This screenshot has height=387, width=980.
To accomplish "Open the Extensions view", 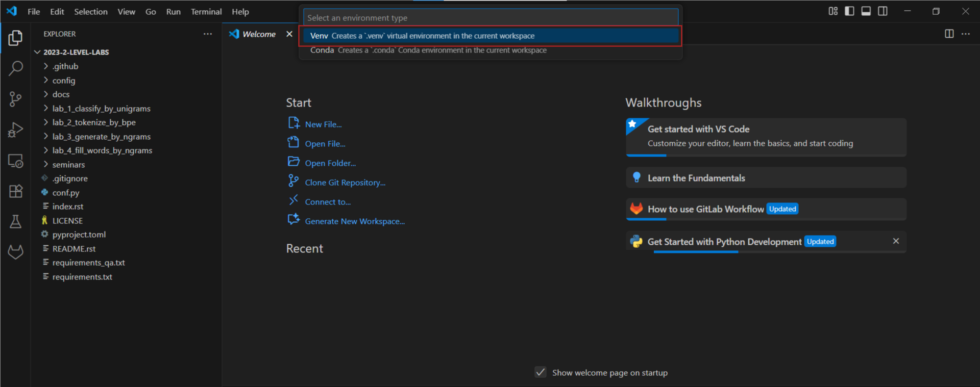I will coord(15,191).
